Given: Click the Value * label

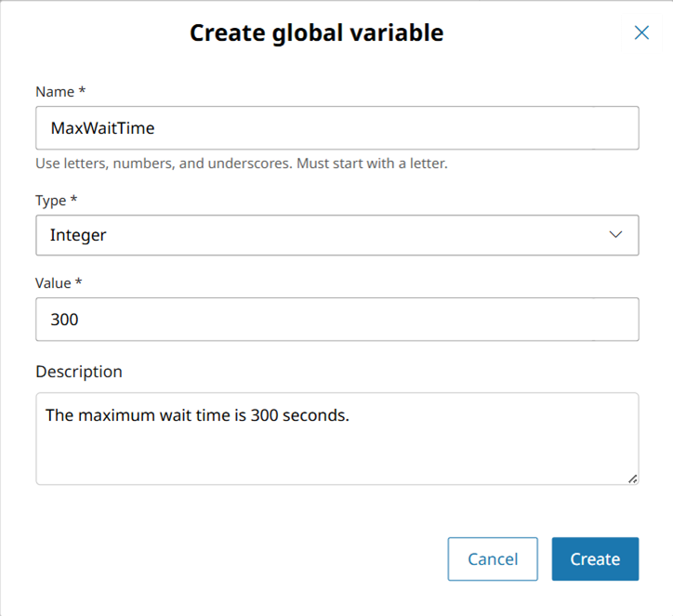Looking at the screenshot, I should point(59,283).
